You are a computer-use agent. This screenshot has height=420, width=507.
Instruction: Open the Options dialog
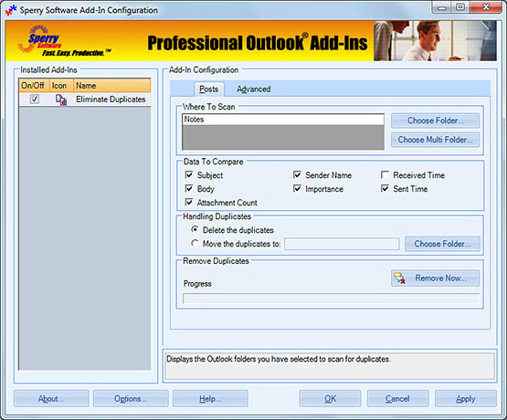[131, 399]
